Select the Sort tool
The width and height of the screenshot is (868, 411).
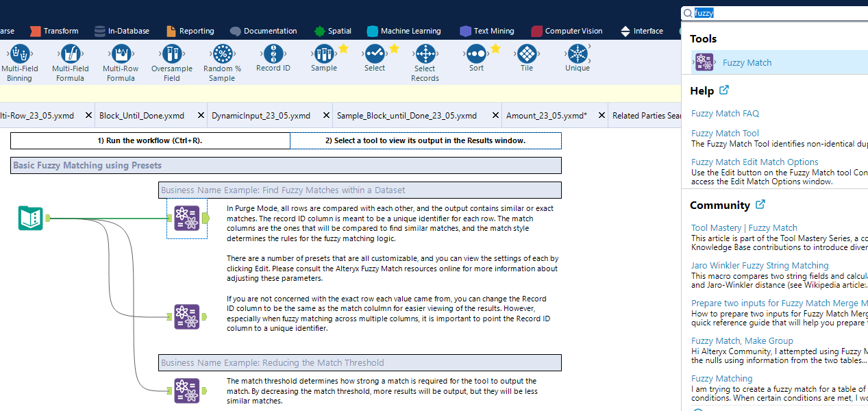(x=476, y=55)
